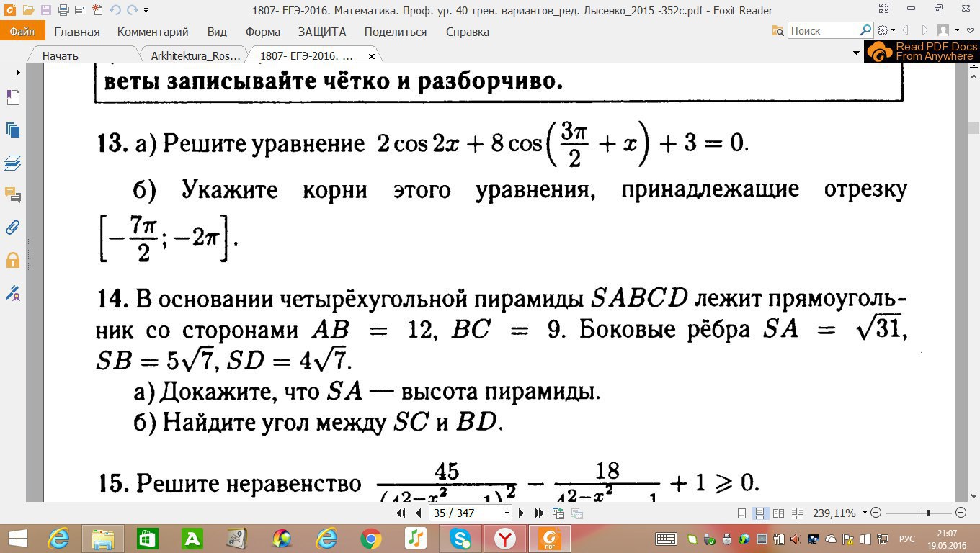Jump to the last page with double-arrow button
The height and width of the screenshot is (553, 980).
point(539,513)
